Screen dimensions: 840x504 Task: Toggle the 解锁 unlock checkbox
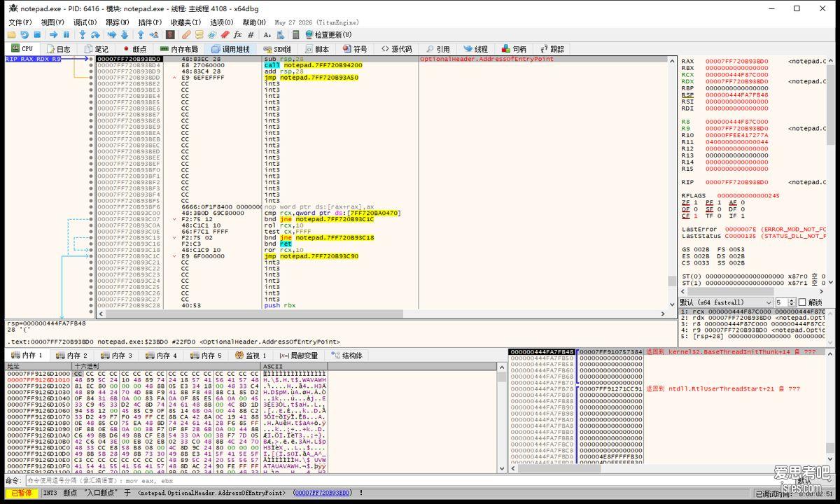pyautogui.click(x=802, y=302)
